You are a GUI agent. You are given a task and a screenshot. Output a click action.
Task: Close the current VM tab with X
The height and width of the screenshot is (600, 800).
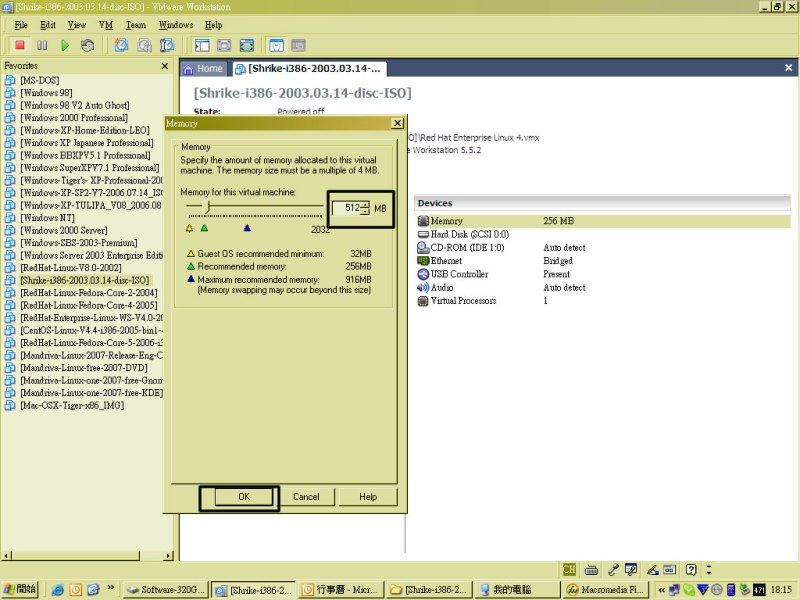tap(788, 68)
